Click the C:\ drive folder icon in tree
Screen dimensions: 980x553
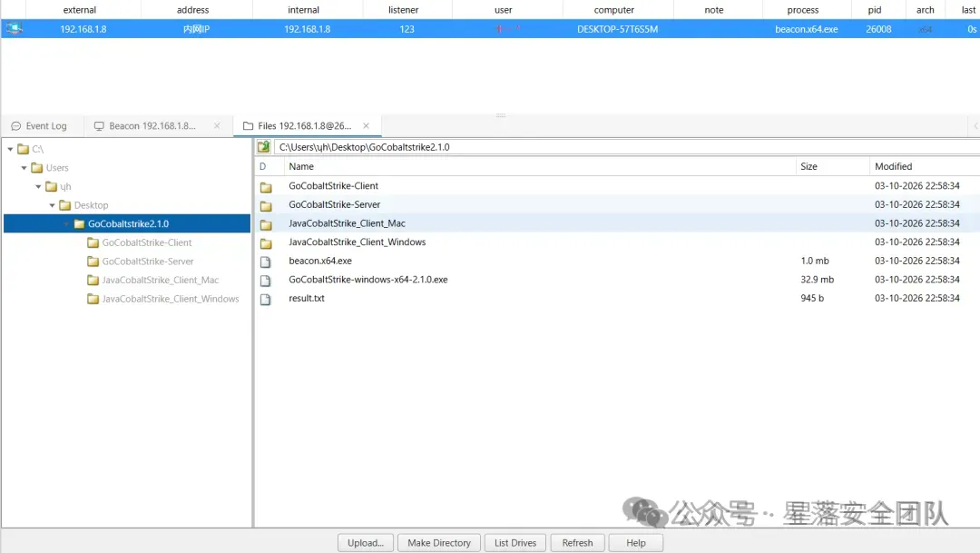[x=23, y=149]
